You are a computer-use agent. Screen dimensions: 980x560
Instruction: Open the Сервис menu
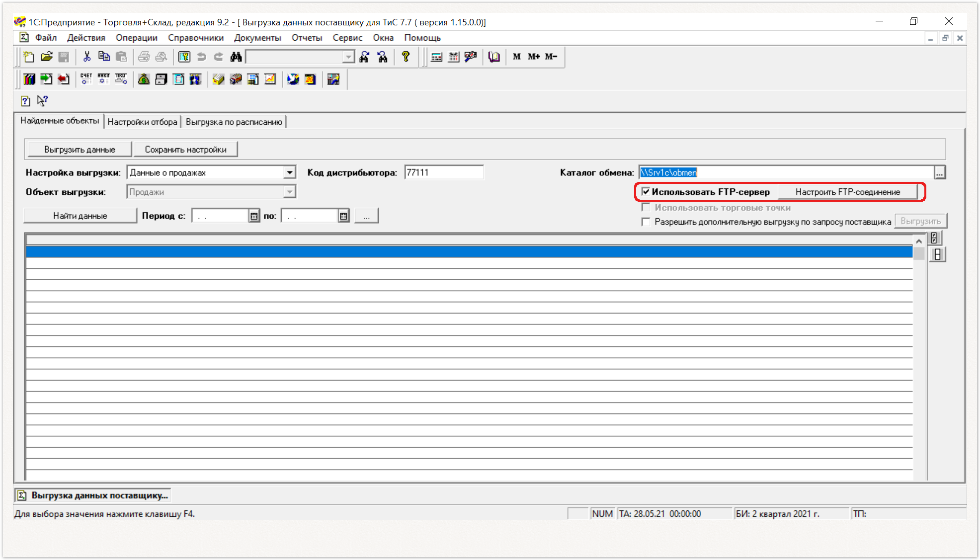(x=347, y=38)
